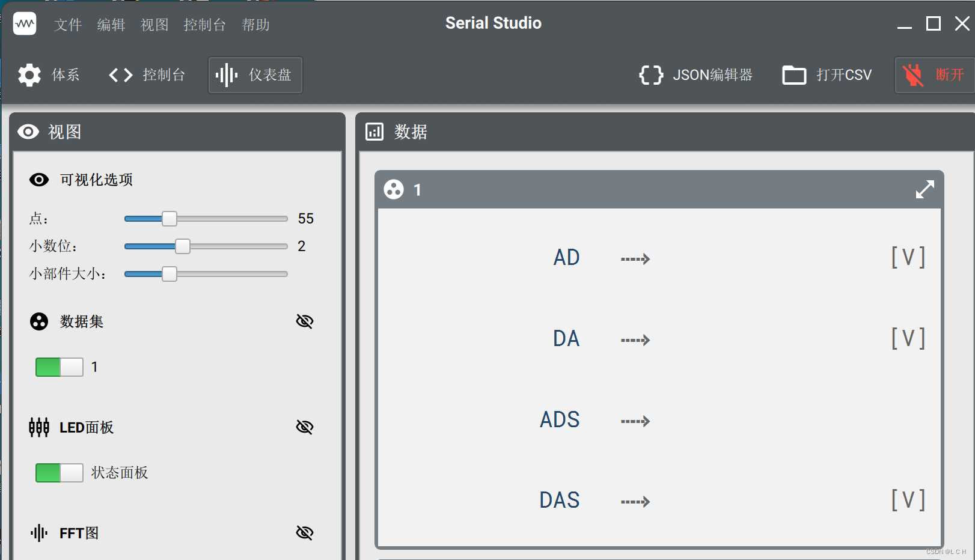The image size is (975, 560).
Task: Open the 文件 menu
Action: click(x=68, y=25)
